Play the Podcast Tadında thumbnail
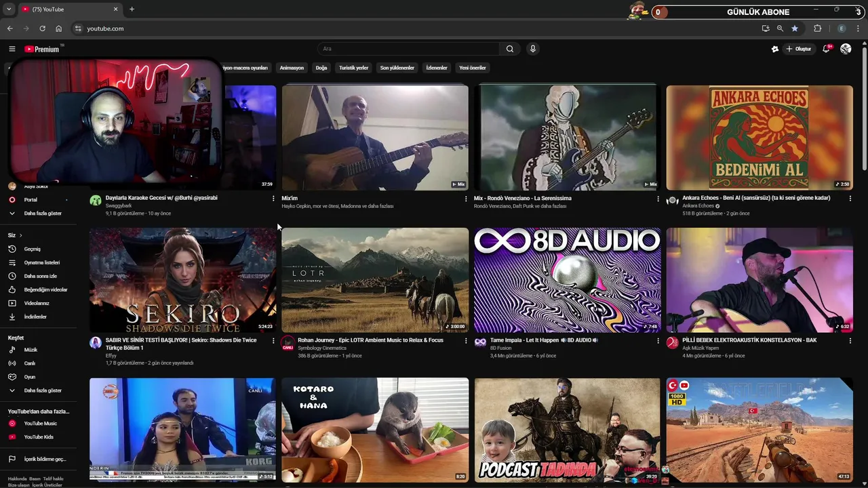868x488 pixels. 568,430
